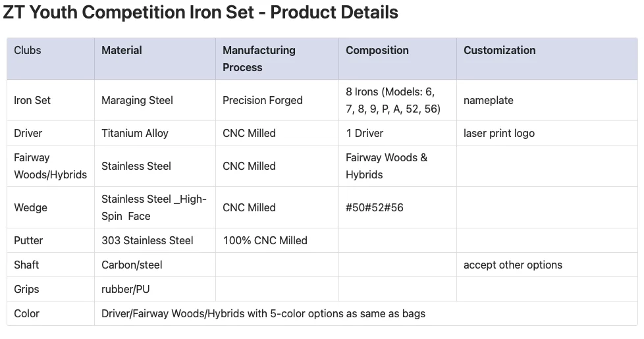644x339 pixels.
Task: Select the nameplate customization cell
Action: tap(488, 100)
